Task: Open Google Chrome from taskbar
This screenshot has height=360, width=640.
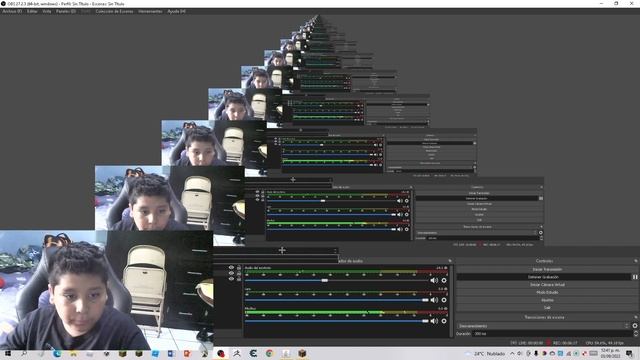Action: click(x=269, y=353)
